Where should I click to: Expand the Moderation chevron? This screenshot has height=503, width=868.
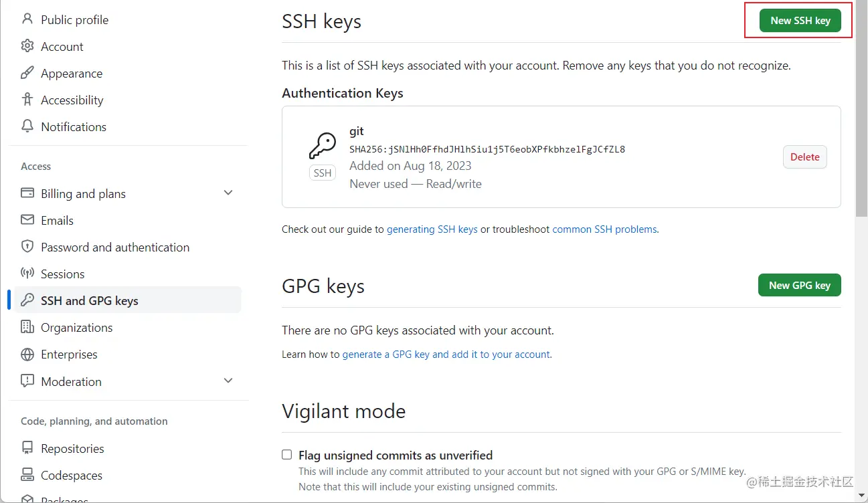pyautogui.click(x=228, y=381)
